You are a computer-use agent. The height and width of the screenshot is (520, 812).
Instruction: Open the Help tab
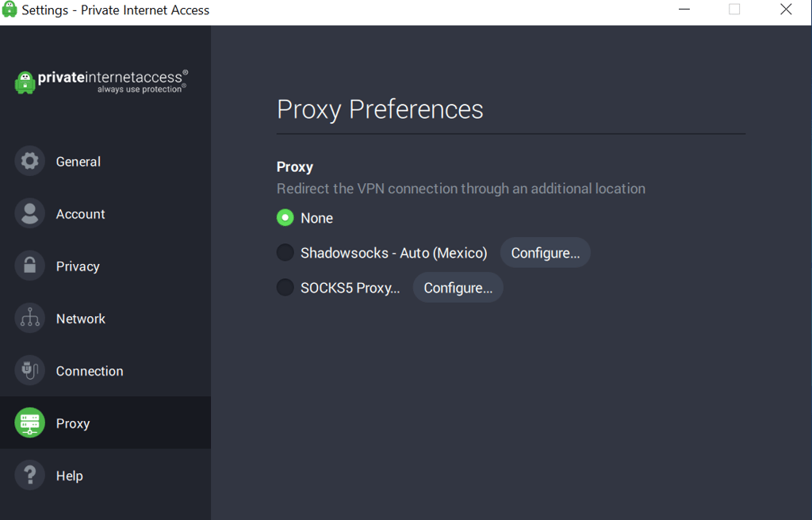pyautogui.click(x=105, y=475)
